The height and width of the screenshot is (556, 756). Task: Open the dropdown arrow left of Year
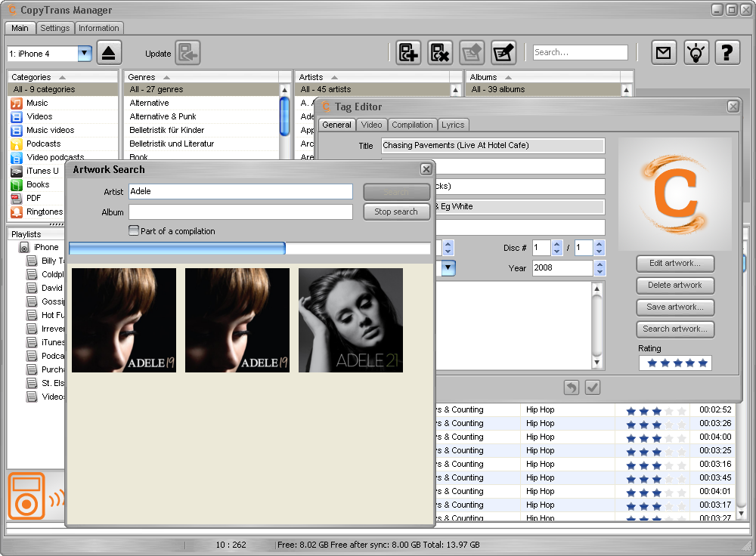pyautogui.click(x=448, y=268)
